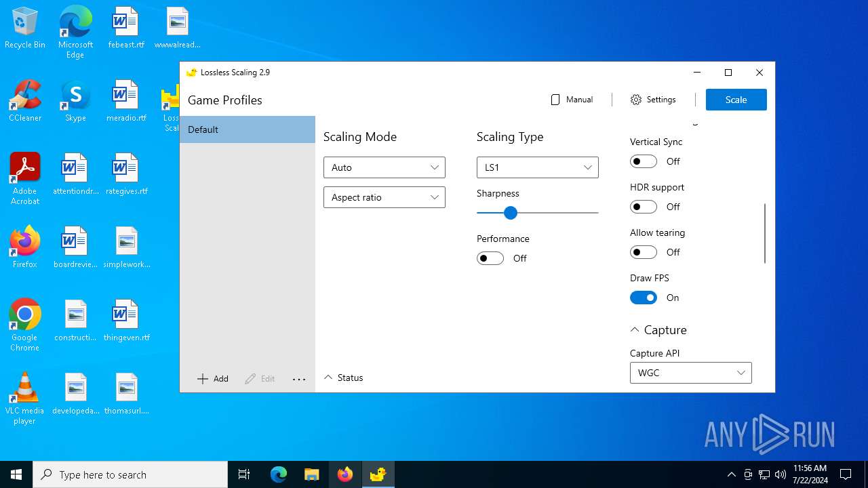Open Recycle Bin on desktop
The height and width of the screenshot is (488, 868).
[25, 28]
